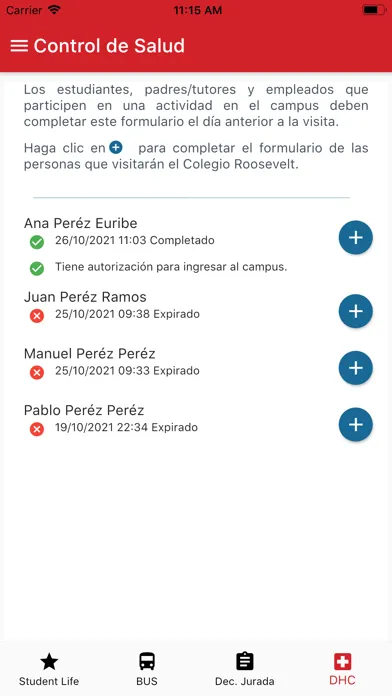392x696 pixels.
Task: Select the DHC tab
Action: pos(342,669)
